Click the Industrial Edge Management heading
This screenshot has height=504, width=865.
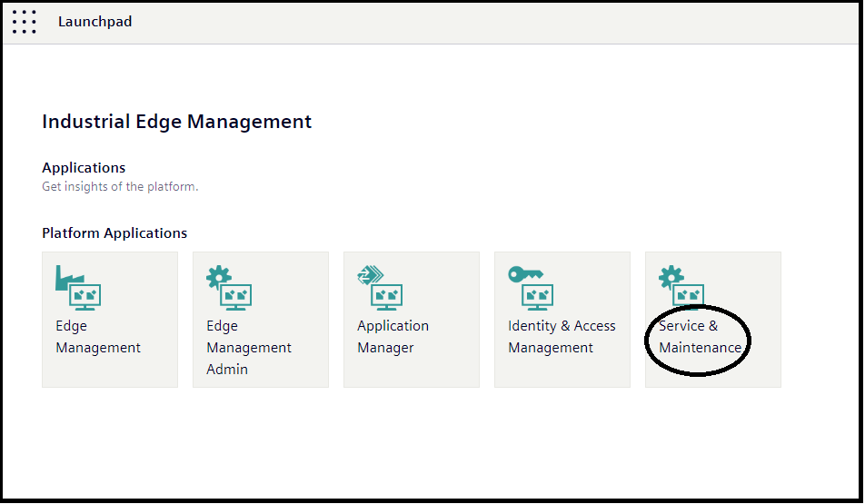(x=176, y=122)
